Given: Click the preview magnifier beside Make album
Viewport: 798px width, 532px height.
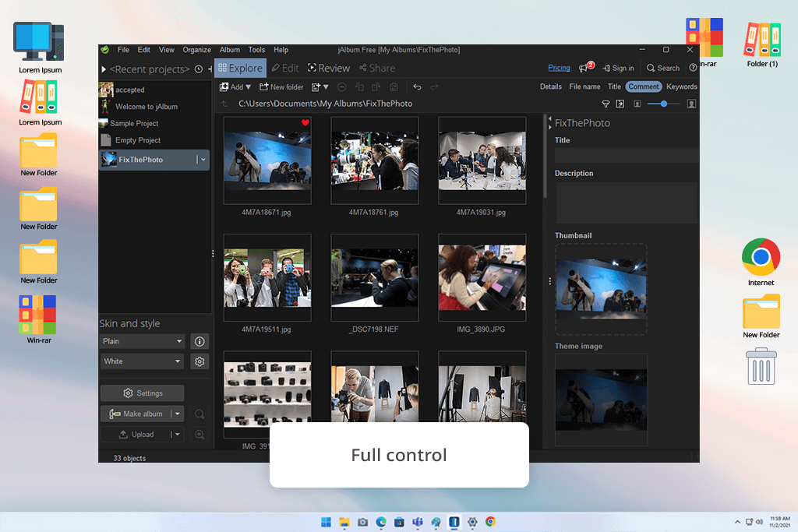Looking at the screenshot, I should 199,414.
